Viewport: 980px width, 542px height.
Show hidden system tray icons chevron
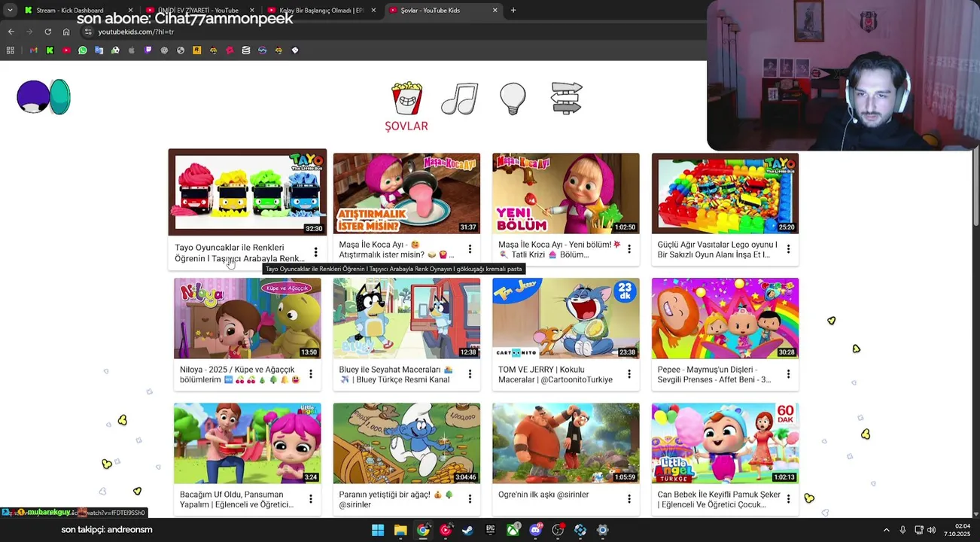coord(886,530)
